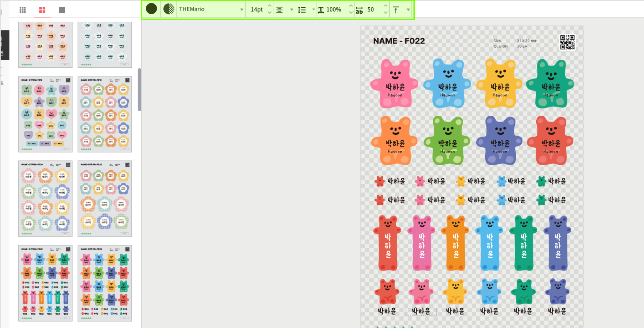
Task: Click the letter spacing 'ab' icon
Action: tap(359, 10)
